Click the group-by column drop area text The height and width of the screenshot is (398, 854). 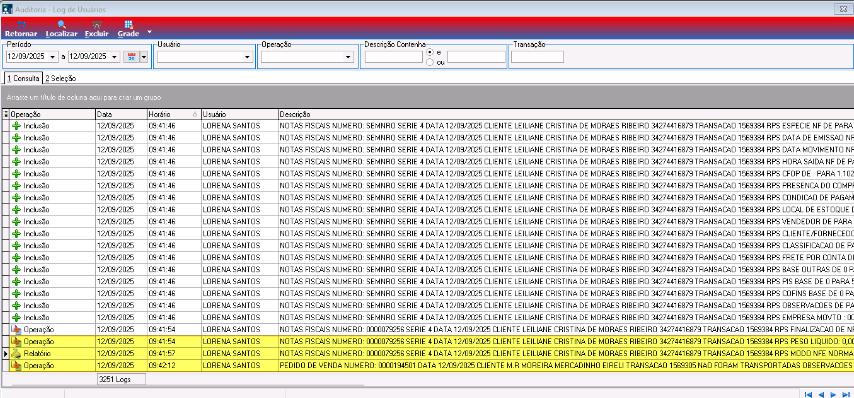83,97
